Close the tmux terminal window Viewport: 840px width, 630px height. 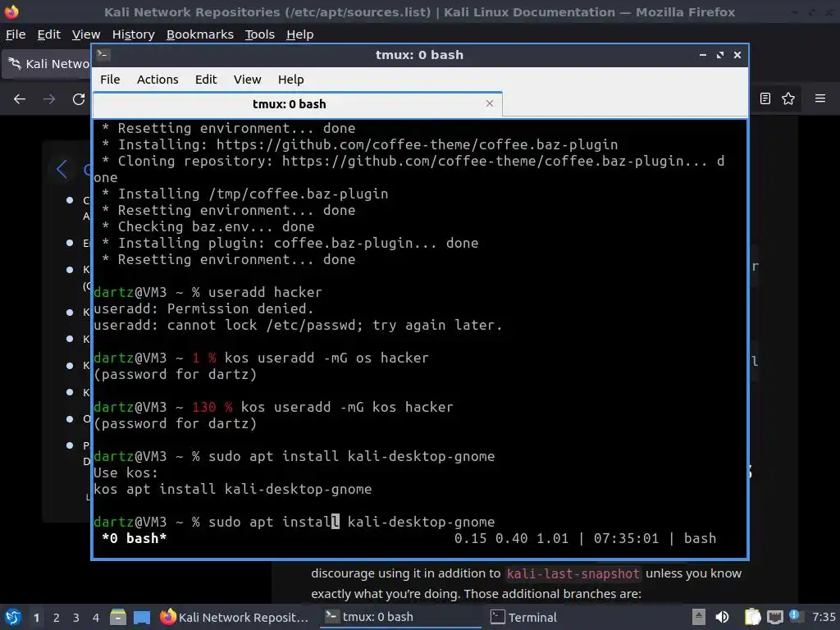(x=737, y=55)
